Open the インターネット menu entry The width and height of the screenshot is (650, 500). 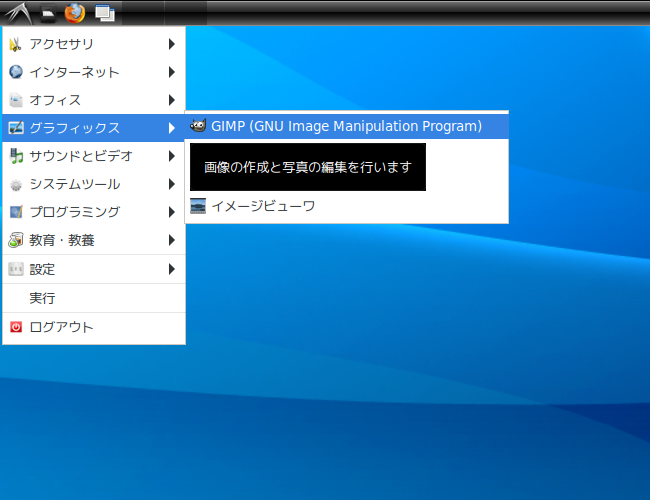94,72
